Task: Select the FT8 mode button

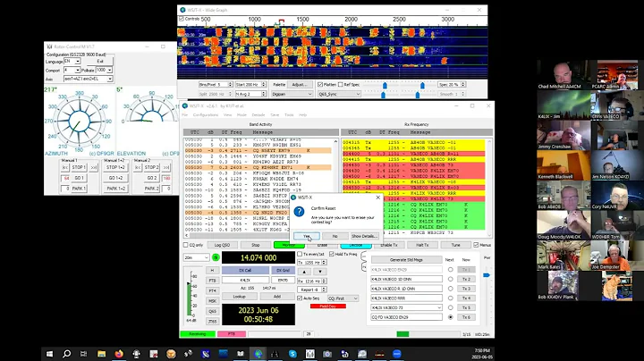Action: point(212,281)
